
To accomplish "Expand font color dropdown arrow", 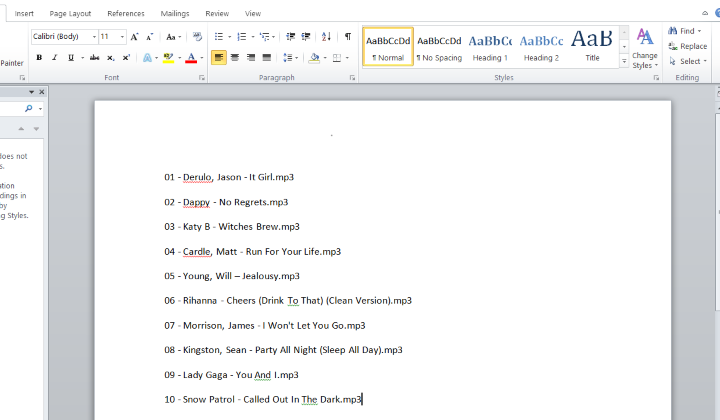I will point(202,58).
